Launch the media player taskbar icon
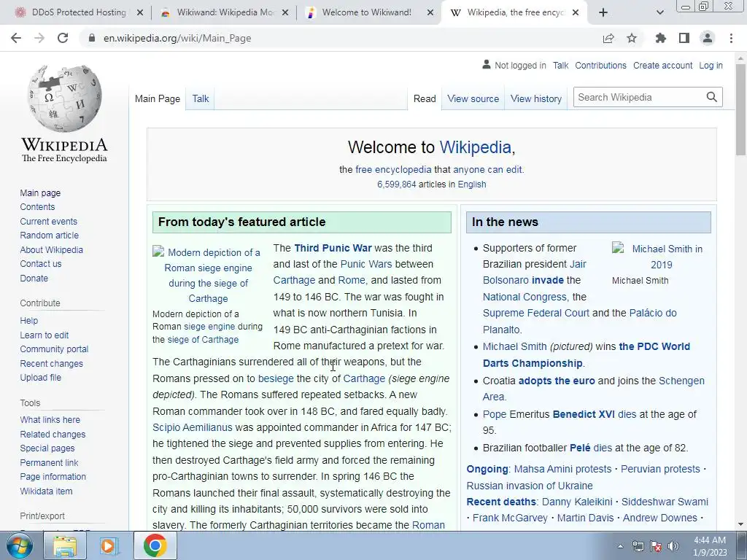This screenshot has height=560, width=747. pos(109,545)
